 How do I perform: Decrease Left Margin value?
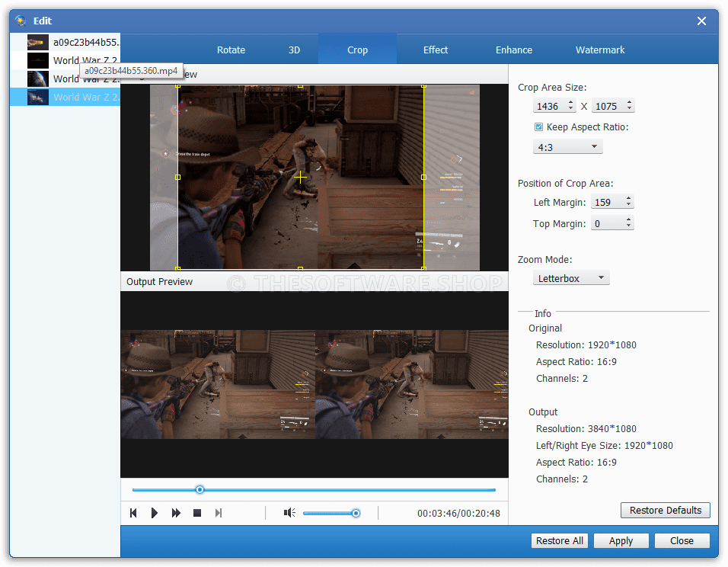point(629,205)
